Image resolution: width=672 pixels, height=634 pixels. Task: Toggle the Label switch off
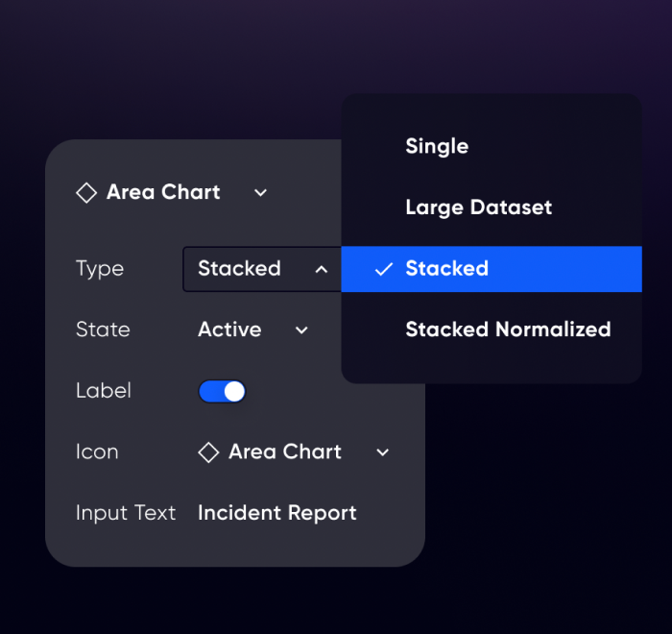[222, 391]
